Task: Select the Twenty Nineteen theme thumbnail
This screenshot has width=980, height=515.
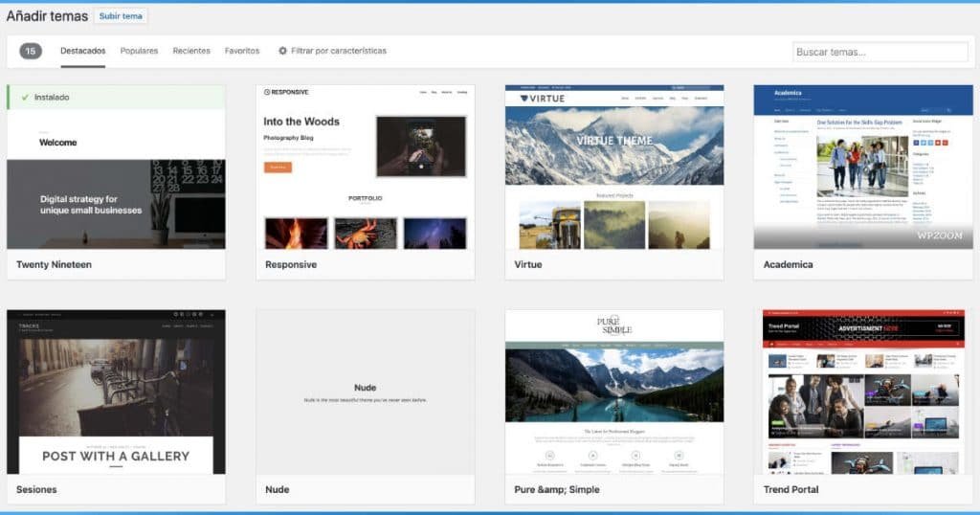Action: 116,168
